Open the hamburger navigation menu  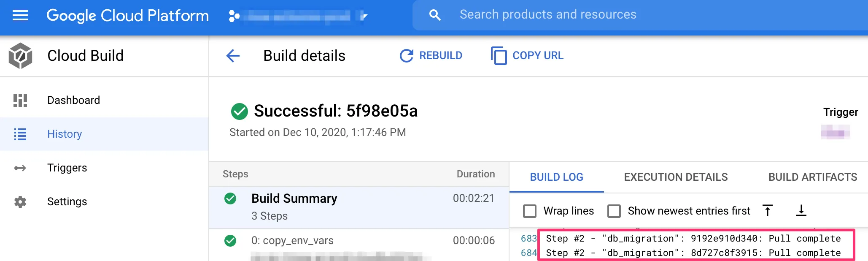point(20,16)
